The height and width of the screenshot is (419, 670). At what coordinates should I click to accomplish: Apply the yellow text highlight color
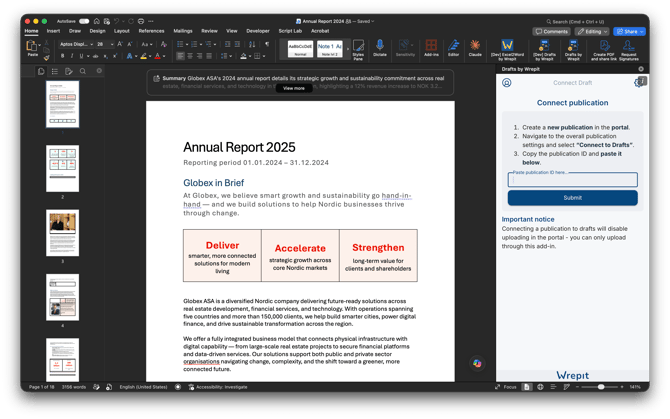tap(144, 56)
